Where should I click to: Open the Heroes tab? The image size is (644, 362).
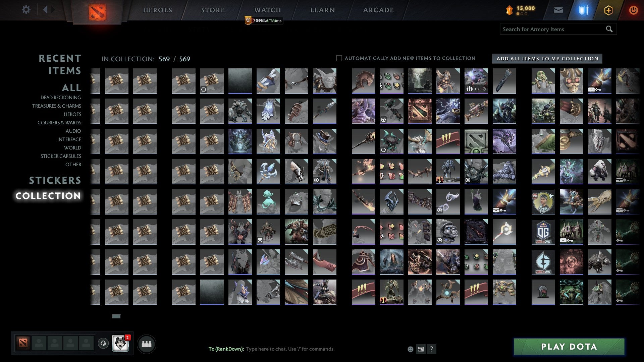tap(158, 10)
